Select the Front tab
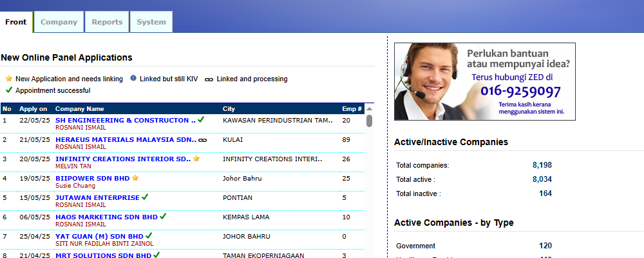This screenshot has width=644, height=258. coord(16,22)
